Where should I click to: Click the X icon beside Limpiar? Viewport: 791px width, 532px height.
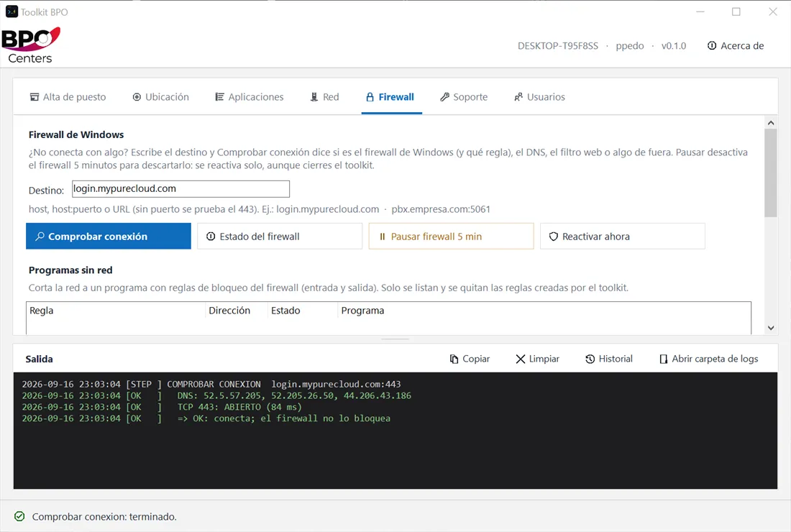(521, 359)
